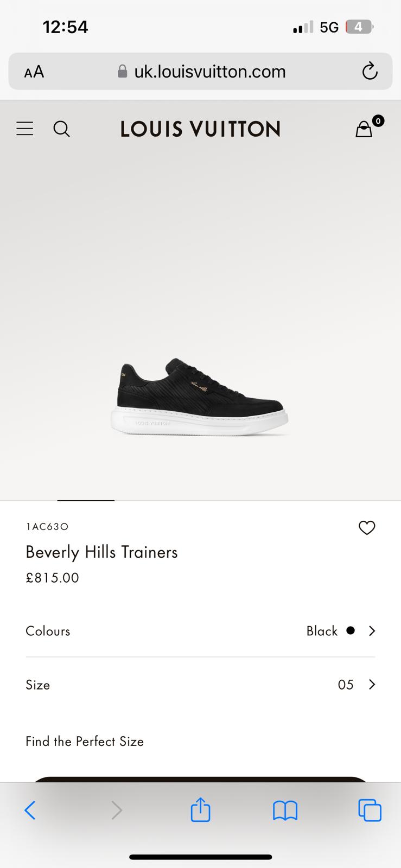Reload the page in Safari
401x868 pixels.
click(370, 71)
